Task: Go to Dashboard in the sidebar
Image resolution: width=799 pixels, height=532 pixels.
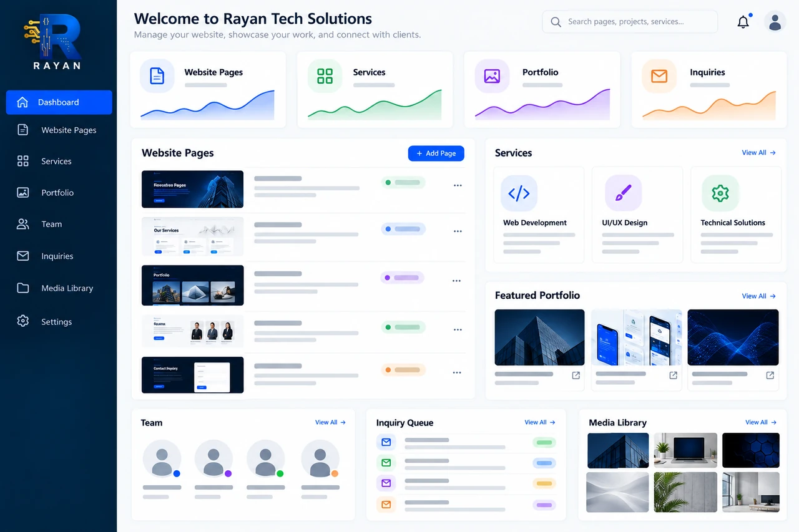Action: click(59, 102)
